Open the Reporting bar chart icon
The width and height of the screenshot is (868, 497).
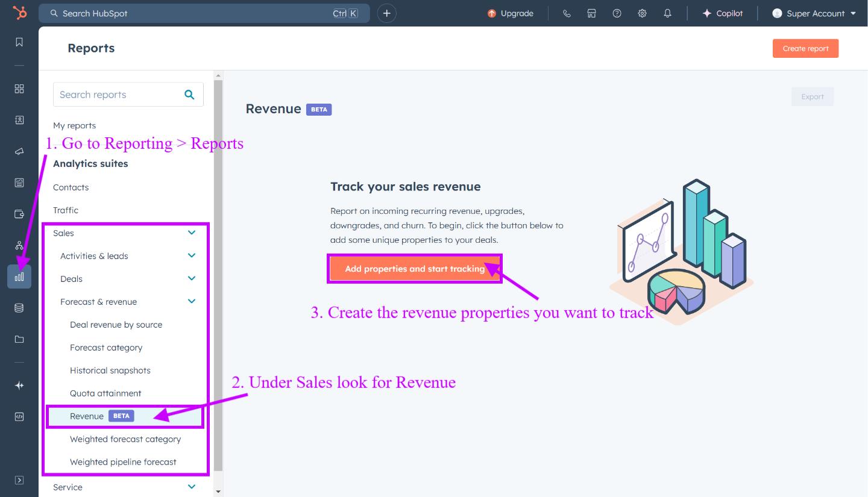19,277
